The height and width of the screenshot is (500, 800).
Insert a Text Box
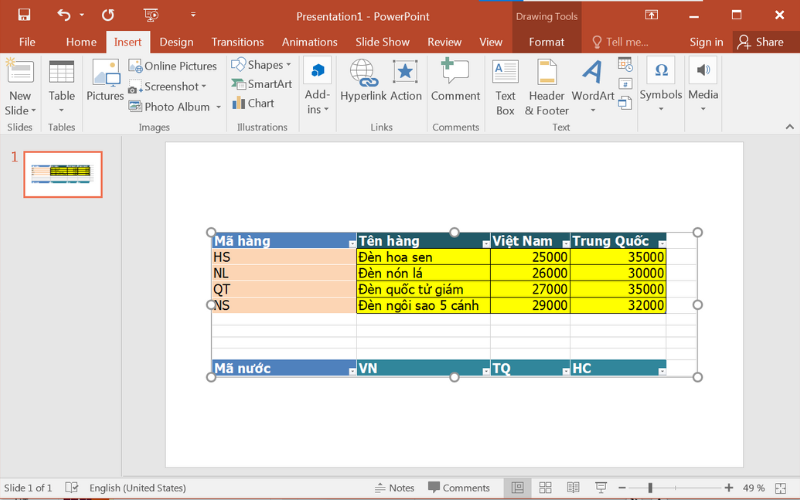click(x=505, y=86)
